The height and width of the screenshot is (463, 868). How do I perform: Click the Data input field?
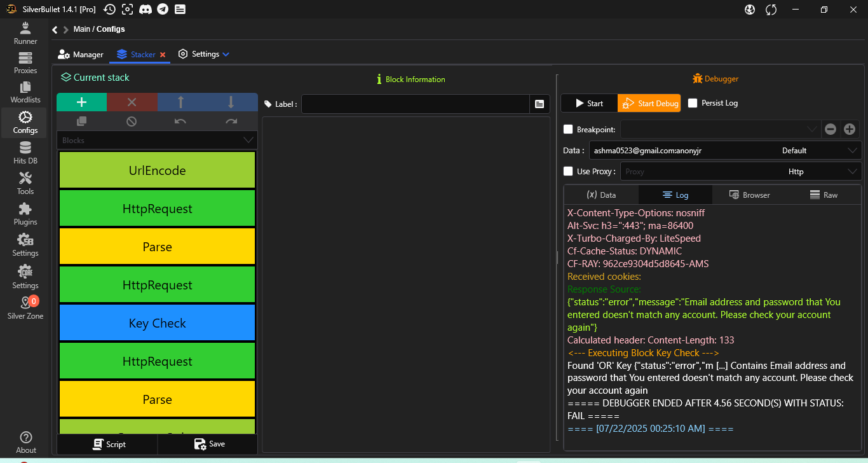coord(683,151)
